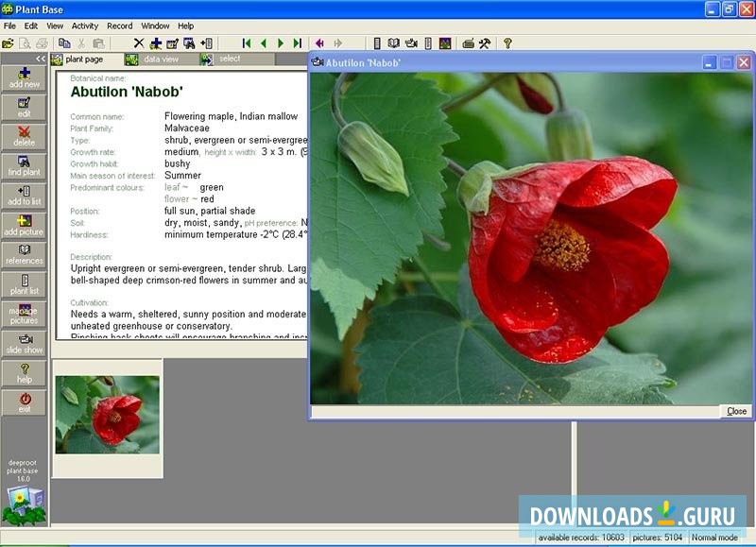Select the Abutilon flower thumbnail
This screenshot has height=547, width=756.
[107, 415]
